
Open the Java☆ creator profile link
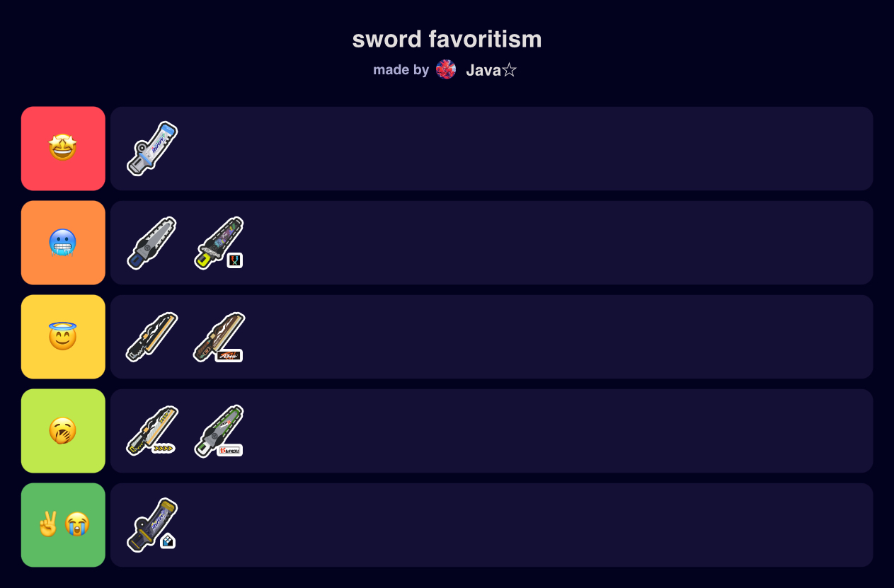491,70
